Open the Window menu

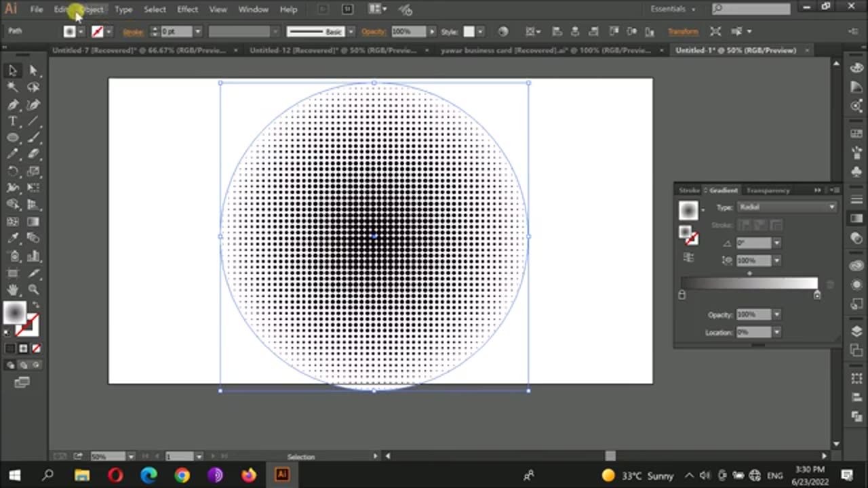point(253,9)
